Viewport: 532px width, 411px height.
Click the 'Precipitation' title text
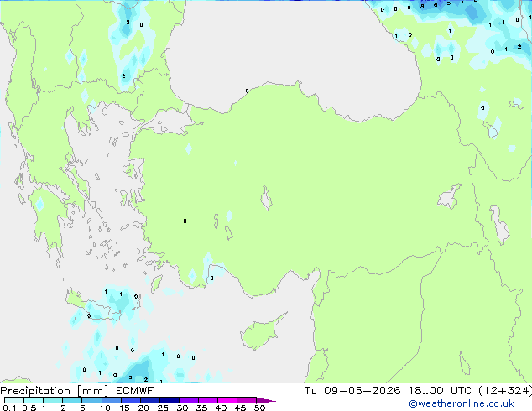[35, 391]
